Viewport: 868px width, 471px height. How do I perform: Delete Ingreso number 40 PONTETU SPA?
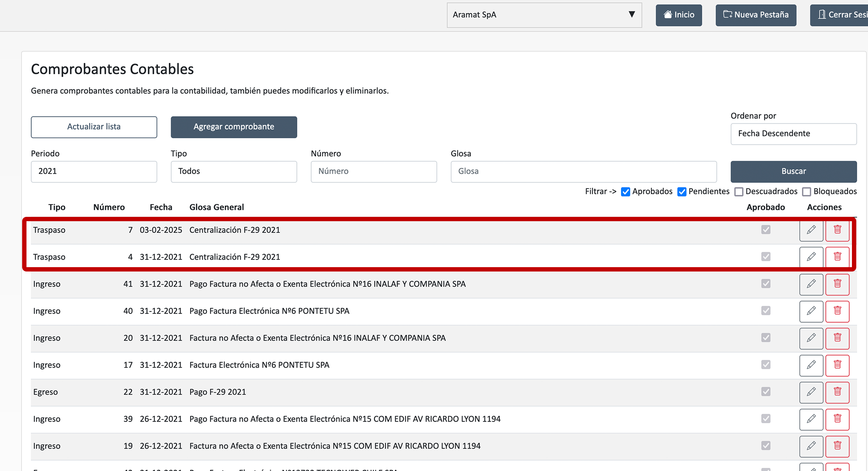[x=837, y=311]
